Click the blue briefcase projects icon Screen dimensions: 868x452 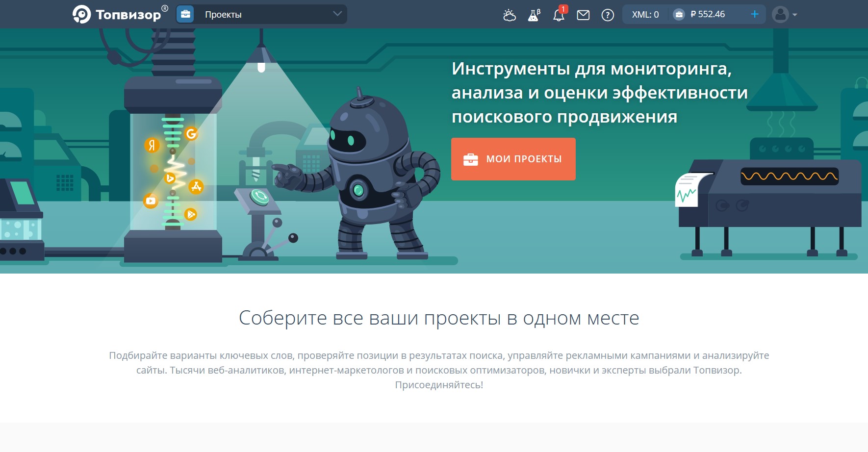click(185, 14)
